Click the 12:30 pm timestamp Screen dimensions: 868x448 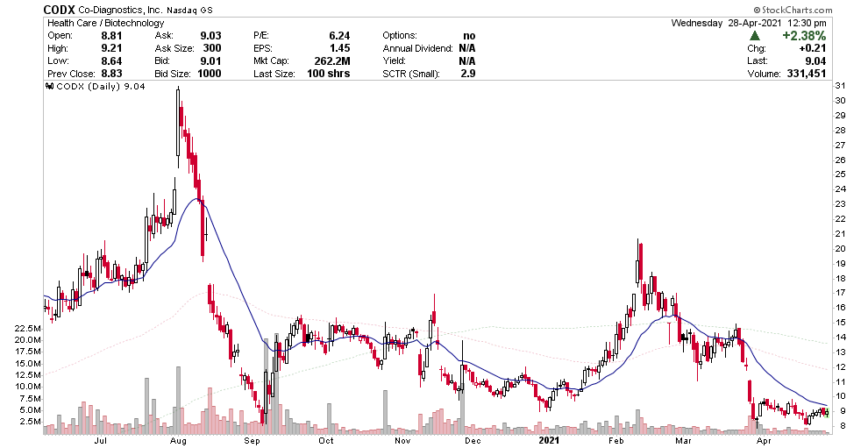tap(806, 23)
